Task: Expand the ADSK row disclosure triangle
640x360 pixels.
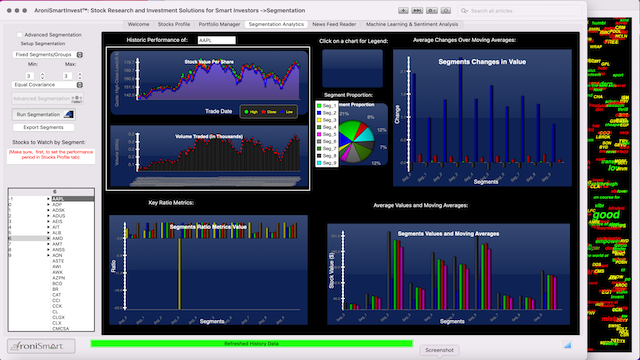Action: [x=49, y=210]
